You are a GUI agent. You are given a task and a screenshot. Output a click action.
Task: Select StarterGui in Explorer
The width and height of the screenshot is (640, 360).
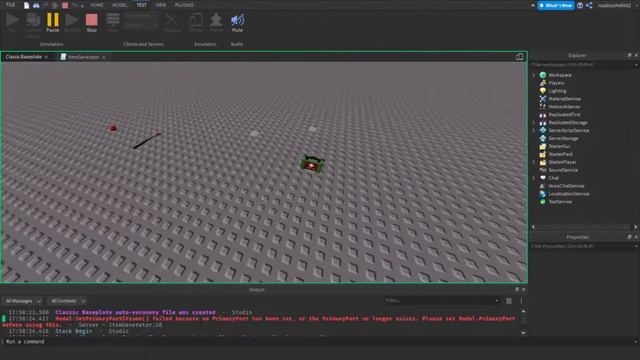click(x=559, y=146)
